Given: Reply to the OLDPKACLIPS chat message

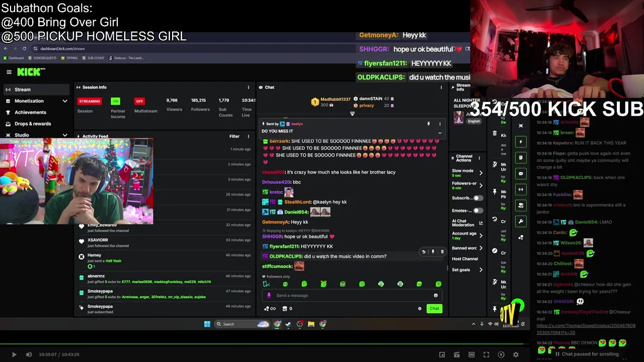Looking at the screenshot, I should click(424, 252).
